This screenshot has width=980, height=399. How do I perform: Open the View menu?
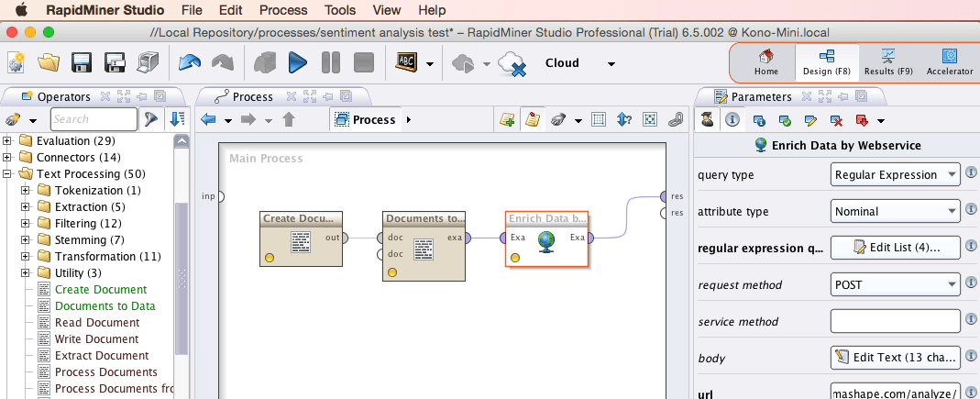click(387, 10)
